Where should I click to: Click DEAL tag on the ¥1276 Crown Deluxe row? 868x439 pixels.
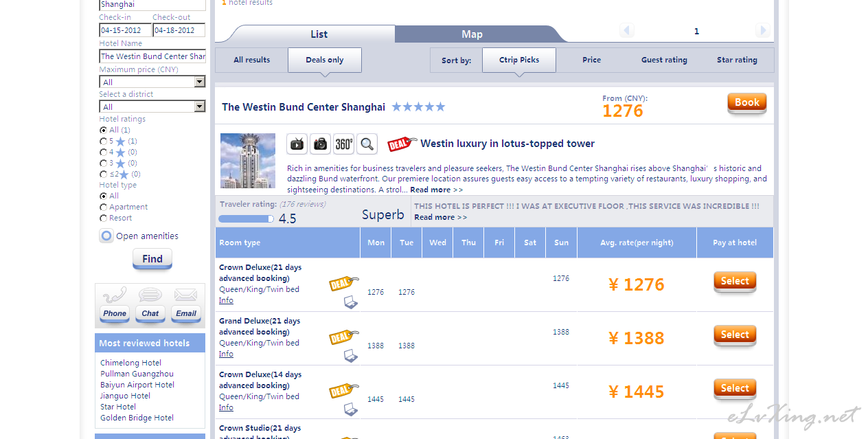(344, 283)
